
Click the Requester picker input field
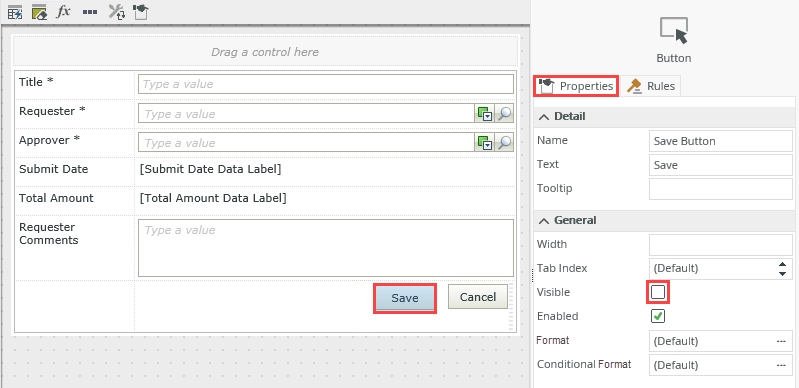[306, 113]
